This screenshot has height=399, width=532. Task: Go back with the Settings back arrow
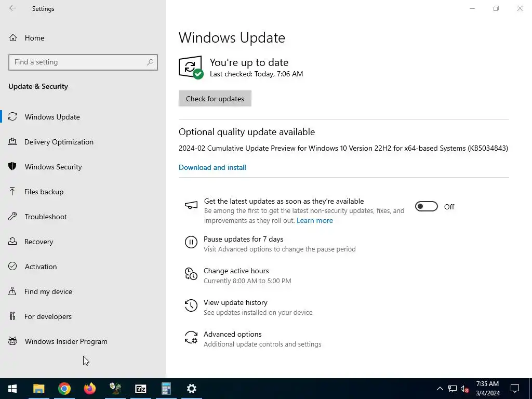(x=12, y=8)
